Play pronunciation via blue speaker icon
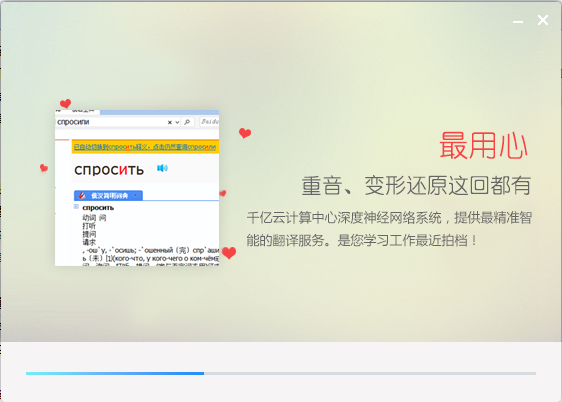 162,168
